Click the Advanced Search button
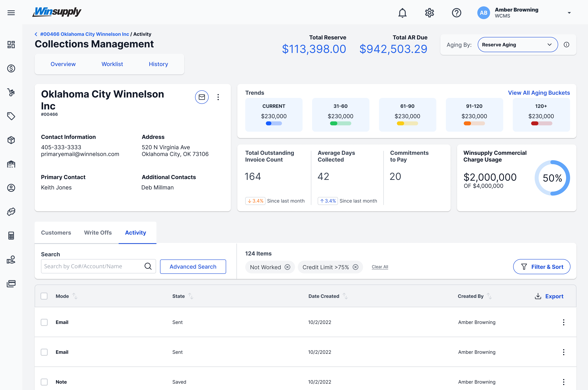588x390 pixels. coord(193,267)
